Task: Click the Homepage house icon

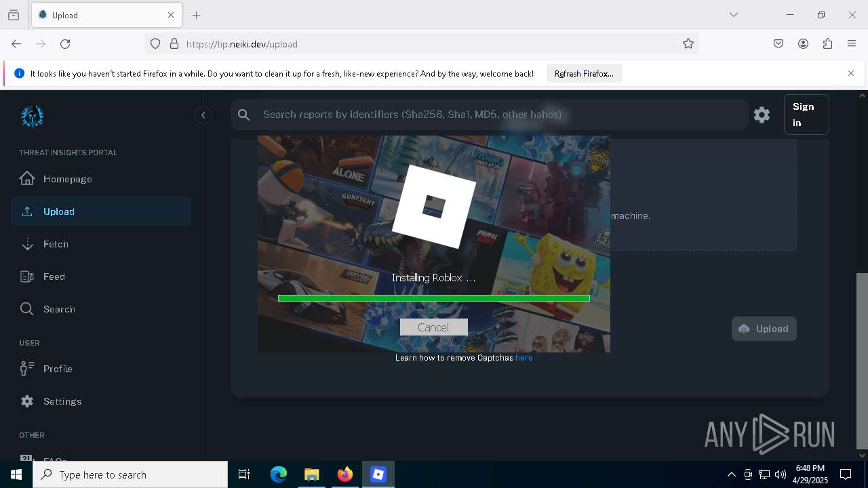Action: [27, 178]
